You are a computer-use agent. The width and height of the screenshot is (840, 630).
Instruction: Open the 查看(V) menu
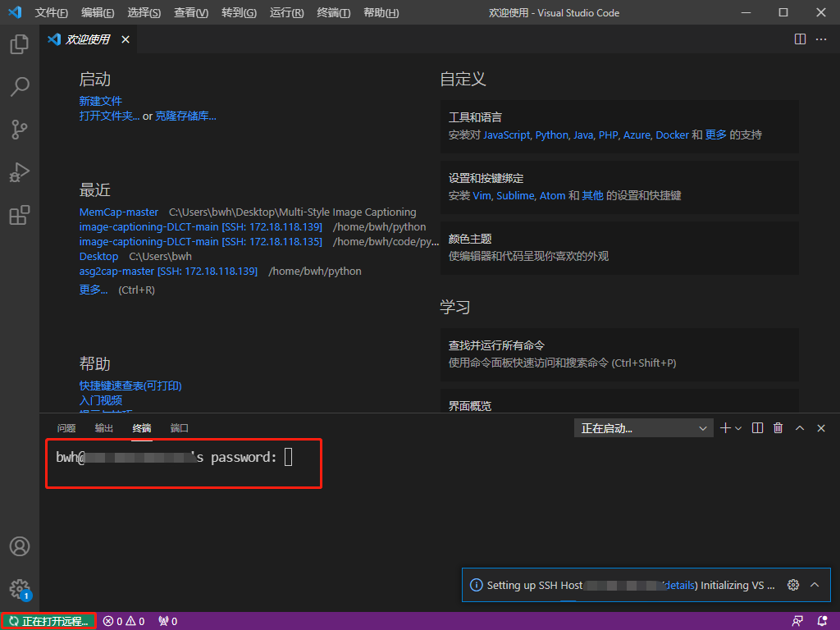191,13
